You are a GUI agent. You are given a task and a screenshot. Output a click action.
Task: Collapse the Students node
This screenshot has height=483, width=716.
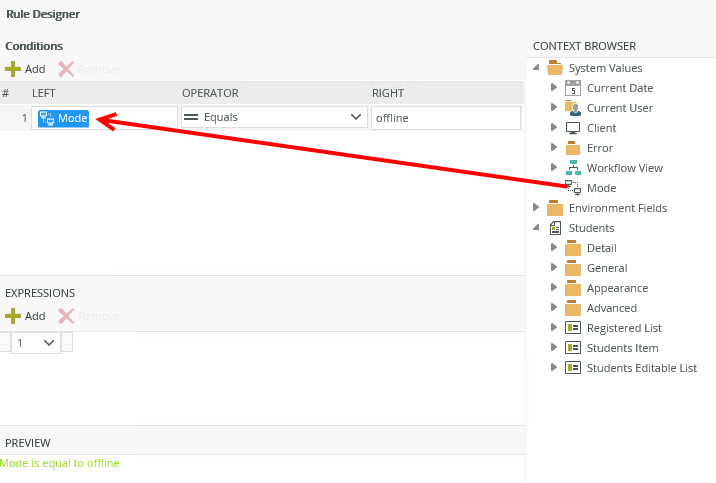[536, 227]
